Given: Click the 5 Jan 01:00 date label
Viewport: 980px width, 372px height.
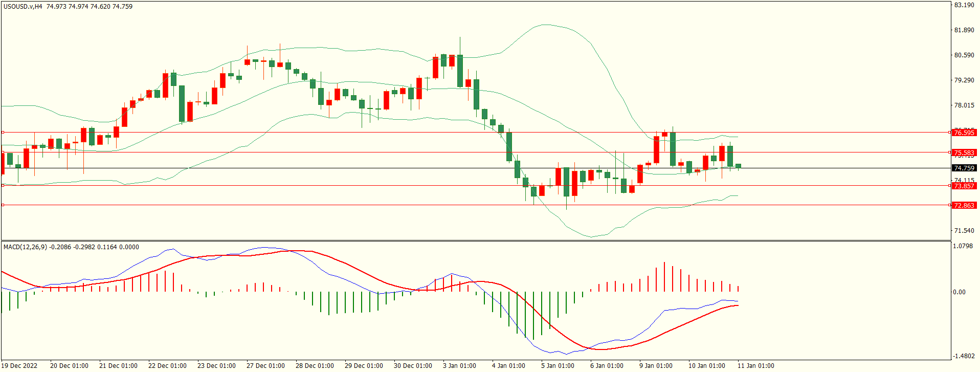Looking at the screenshot, I should 558,365.
